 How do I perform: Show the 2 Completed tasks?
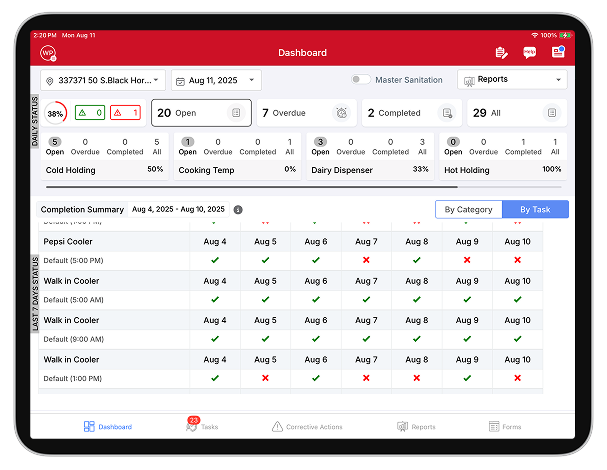coord(410,113)
